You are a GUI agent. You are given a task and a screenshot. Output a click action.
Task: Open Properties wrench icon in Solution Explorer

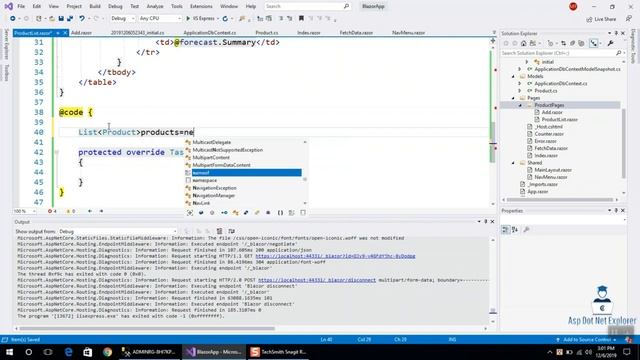[610, 43]
